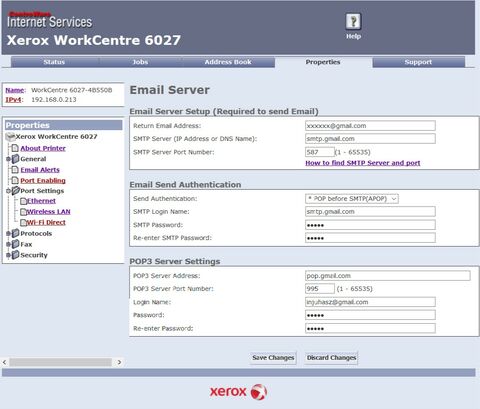This screenshot has height=409, width=480.
Task: Click the Security tree label
Action: (x=34, y=255)
